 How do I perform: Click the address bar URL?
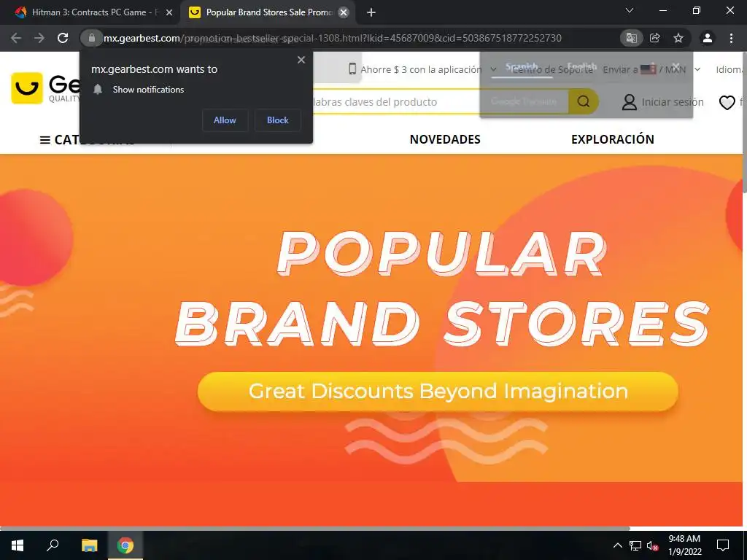click(x=332, y=38)
